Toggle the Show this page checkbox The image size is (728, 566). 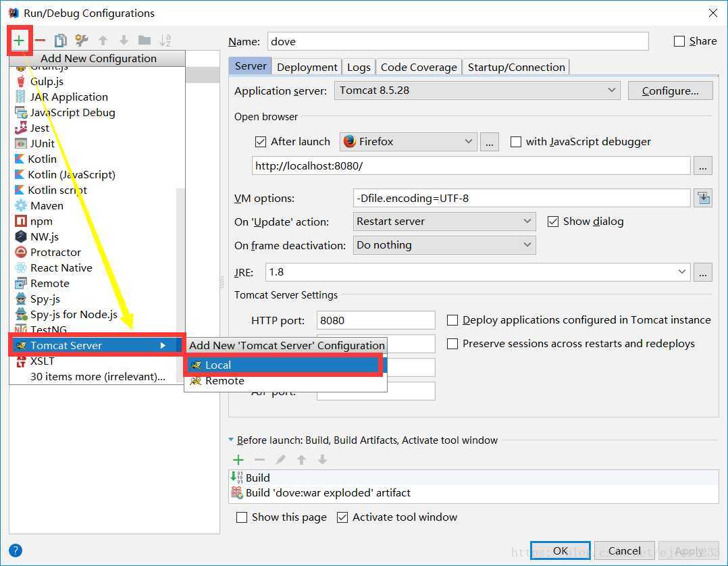[x=242, y=517]
